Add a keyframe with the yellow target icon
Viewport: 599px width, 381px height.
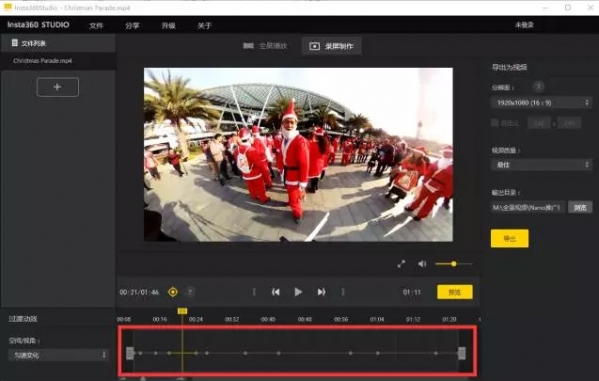pyautogui.click(x=173, y=292)
